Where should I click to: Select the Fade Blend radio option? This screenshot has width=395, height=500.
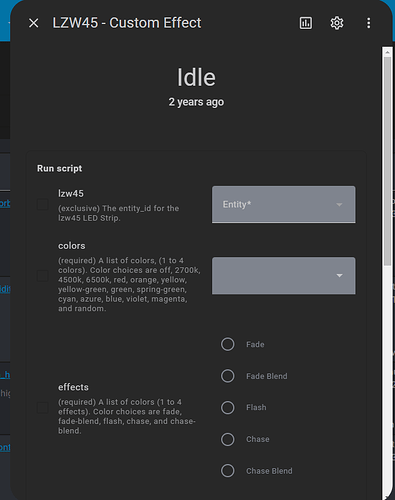228,376
